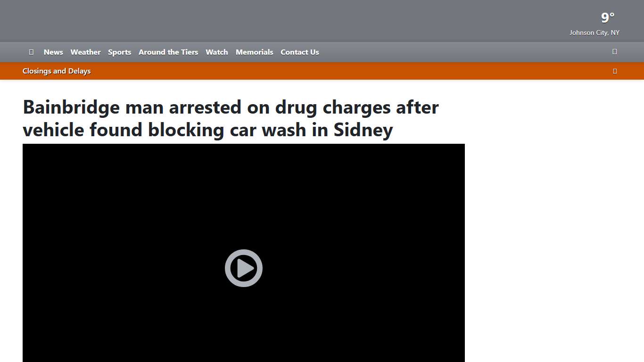644x362 pixels.
Task: Click the play icon on the video
Action: 243,268
